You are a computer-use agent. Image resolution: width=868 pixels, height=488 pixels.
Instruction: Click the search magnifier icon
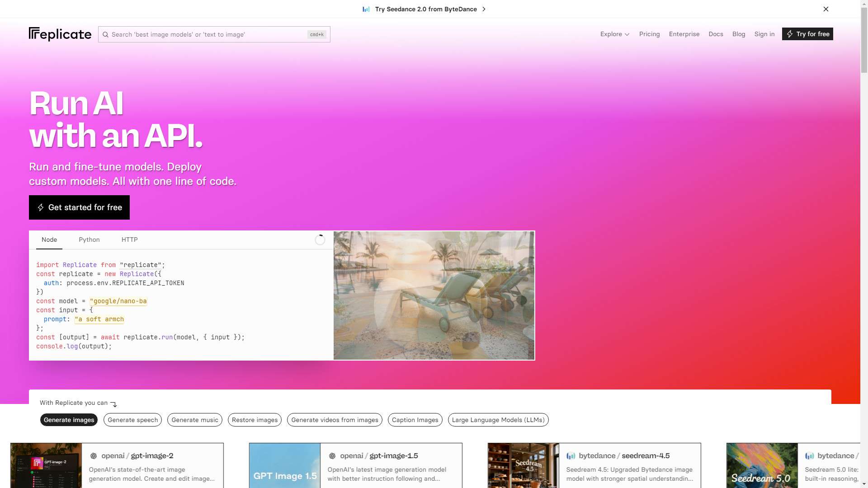pos(105,34)
